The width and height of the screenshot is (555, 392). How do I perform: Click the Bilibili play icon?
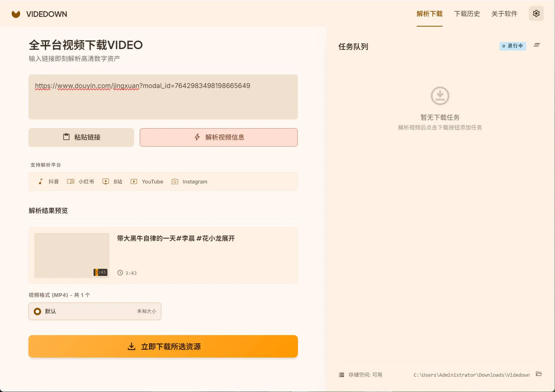click(106, 182)
